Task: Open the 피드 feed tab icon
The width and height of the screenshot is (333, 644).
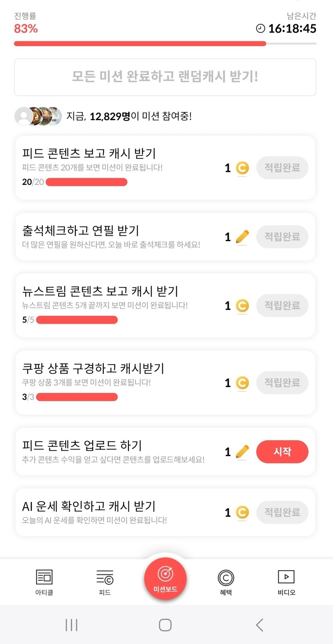Action: (x=105, y=577)
